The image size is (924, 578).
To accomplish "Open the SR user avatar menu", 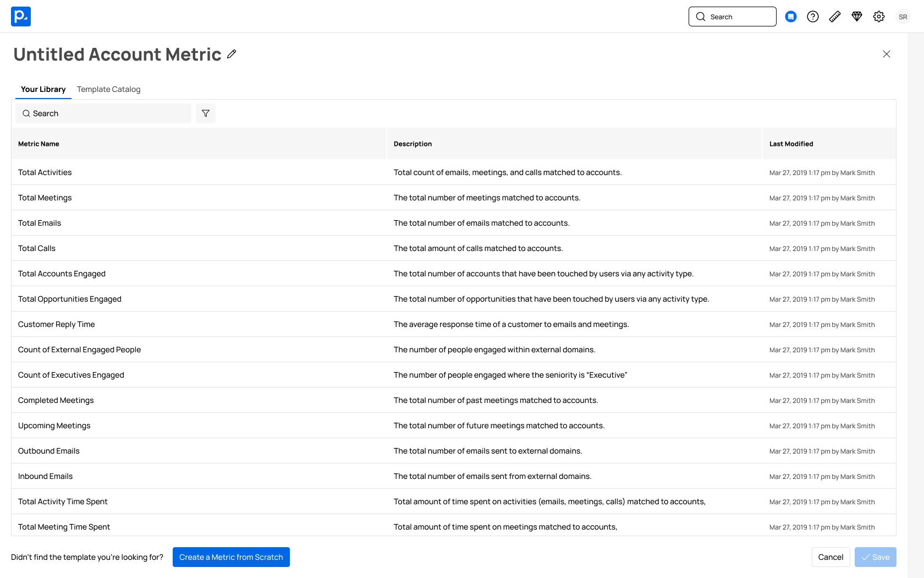I will pos(903,17).
